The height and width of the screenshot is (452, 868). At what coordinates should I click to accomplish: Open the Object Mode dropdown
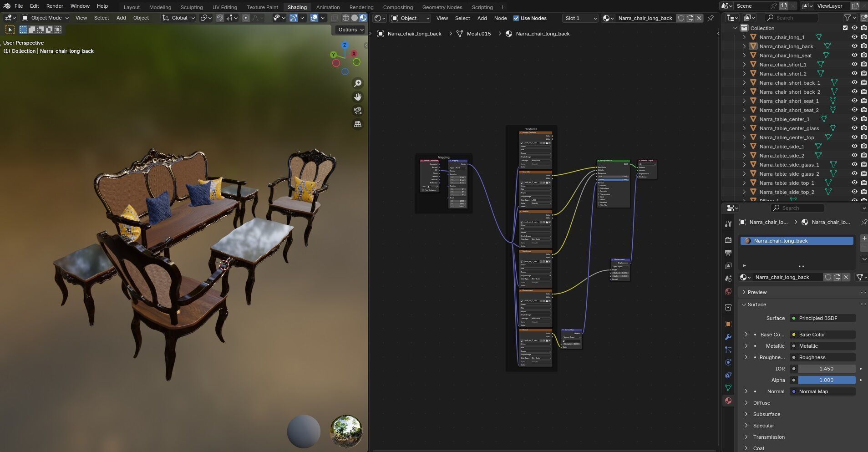(45, 18)
